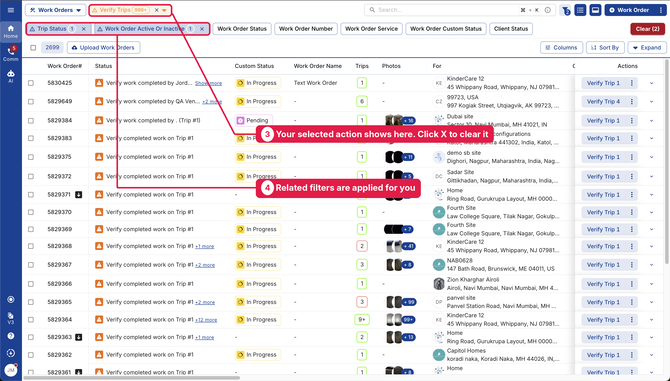Click the download badge next to 5829371
The image size is (670, 381).
click(x=79, y=194)
